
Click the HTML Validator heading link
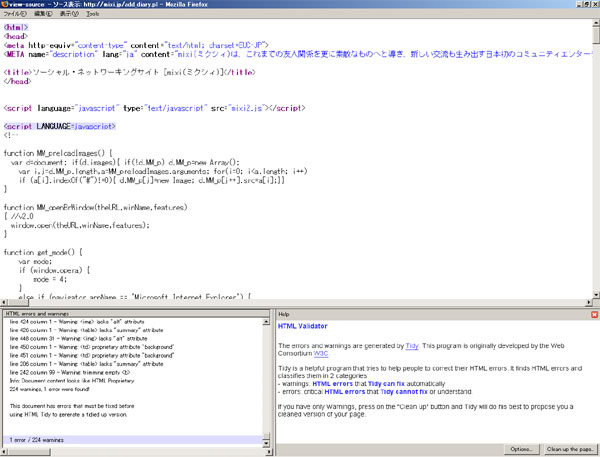coord(302,326)
